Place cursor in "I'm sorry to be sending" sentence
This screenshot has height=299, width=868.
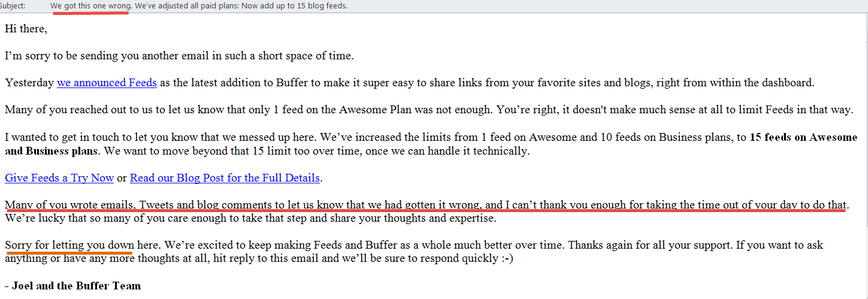pos(179,56)
